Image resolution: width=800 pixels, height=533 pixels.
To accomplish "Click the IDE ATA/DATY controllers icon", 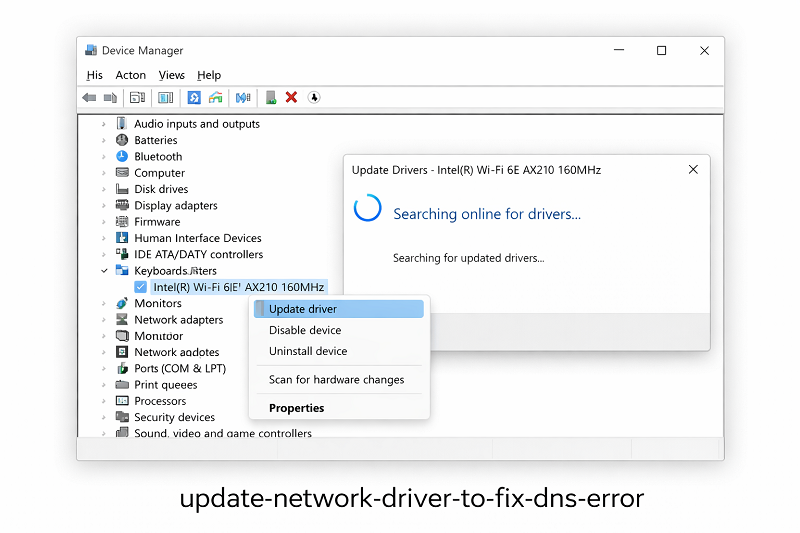I will click(x=122, y=253).
